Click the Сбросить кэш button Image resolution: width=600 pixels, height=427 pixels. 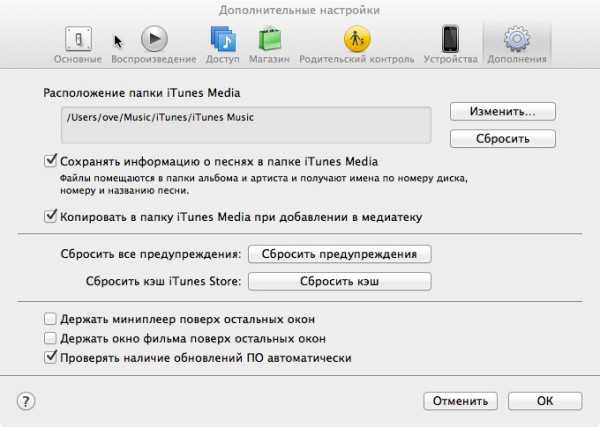[340, 281]
